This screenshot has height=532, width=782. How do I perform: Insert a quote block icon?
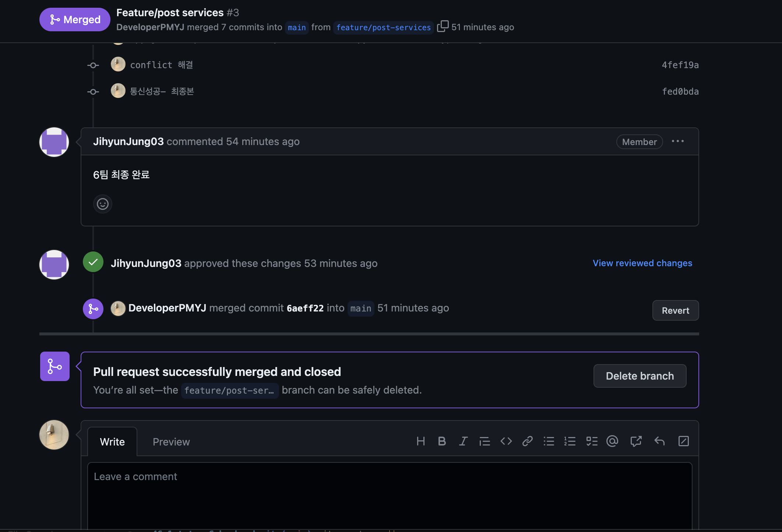click(x=485, y=441)
